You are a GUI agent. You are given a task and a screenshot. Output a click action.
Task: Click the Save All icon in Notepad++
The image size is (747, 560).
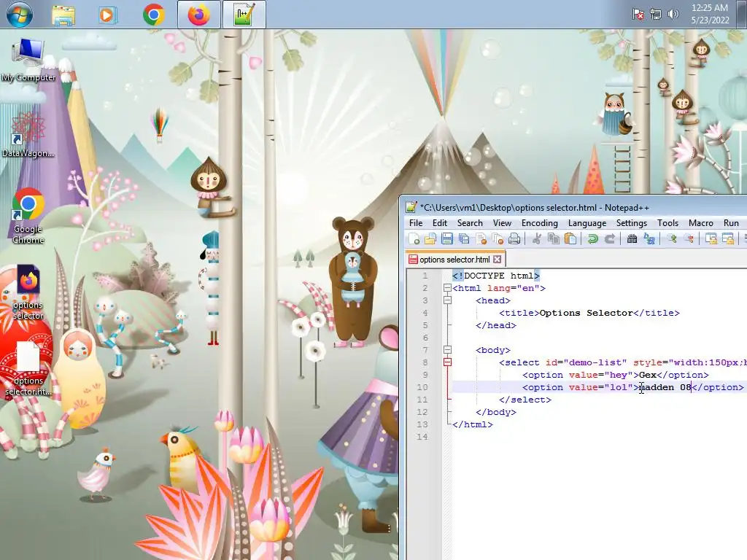pos(464,238)
